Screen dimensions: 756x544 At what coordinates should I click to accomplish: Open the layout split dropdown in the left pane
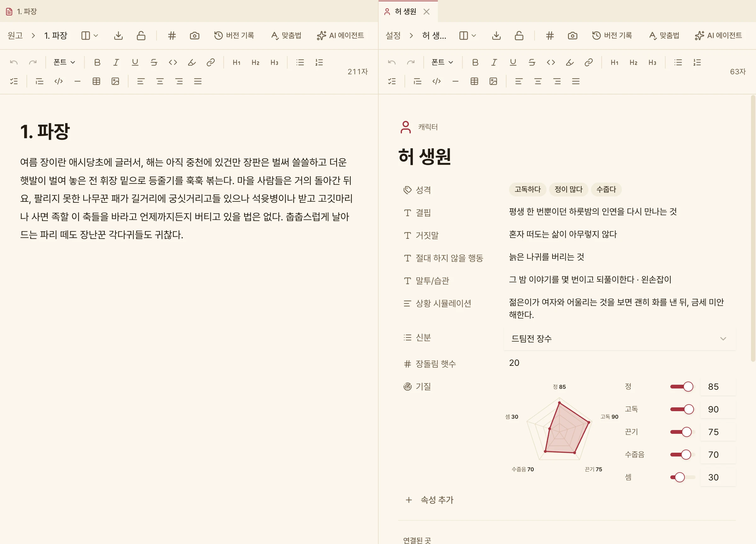point(89,35)
